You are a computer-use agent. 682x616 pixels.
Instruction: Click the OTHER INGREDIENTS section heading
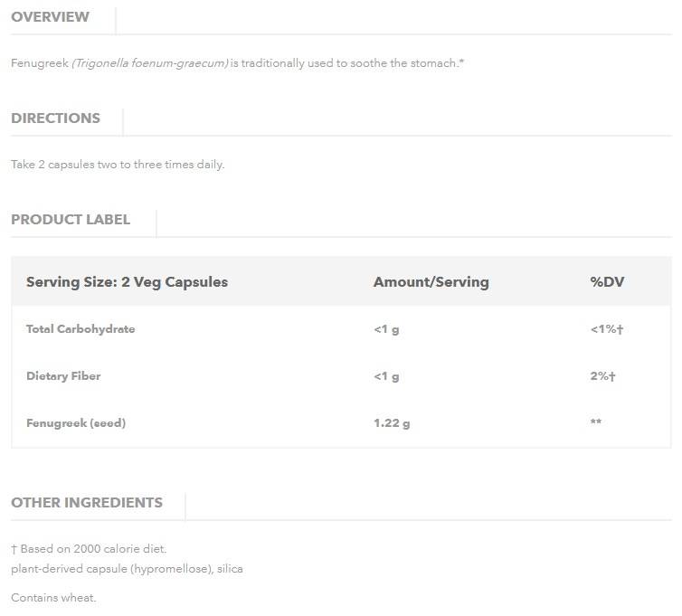87,502
